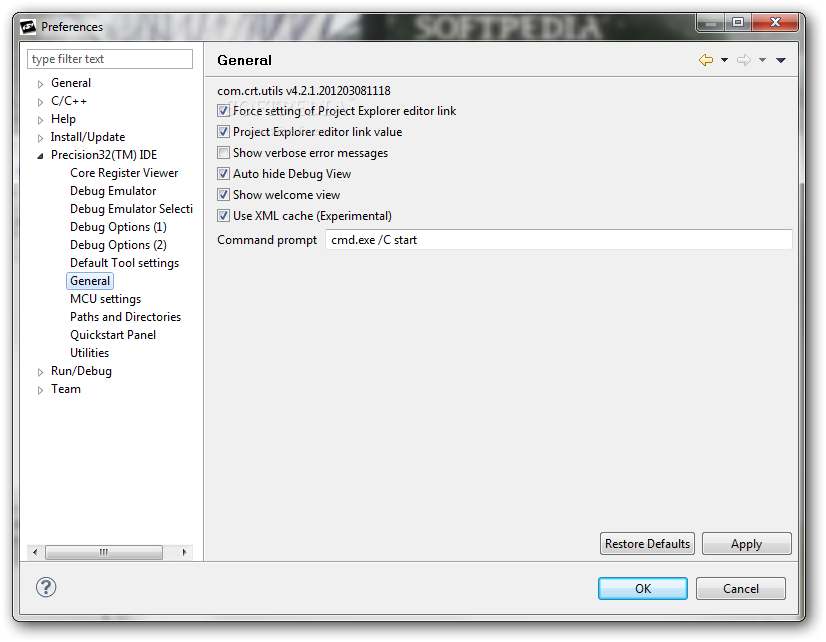Click the com.crt.utils version text
This screenshot has height=642, width=826.
pos(304,91)
